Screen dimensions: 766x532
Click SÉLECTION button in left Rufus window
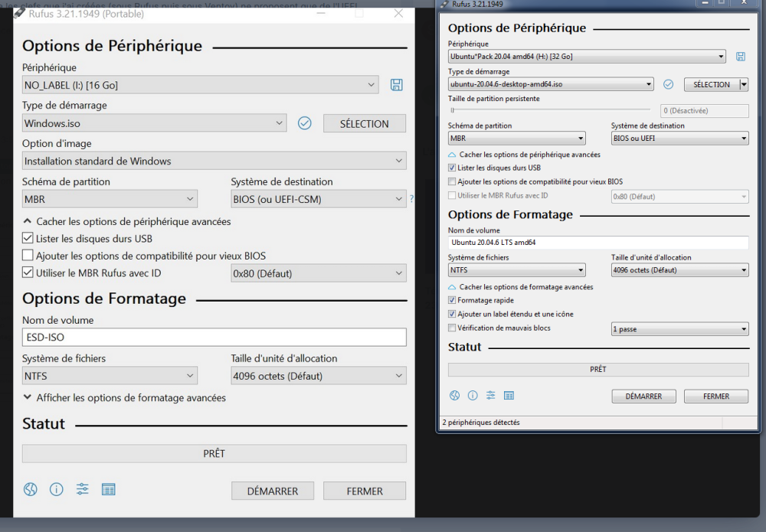point(365,123)
